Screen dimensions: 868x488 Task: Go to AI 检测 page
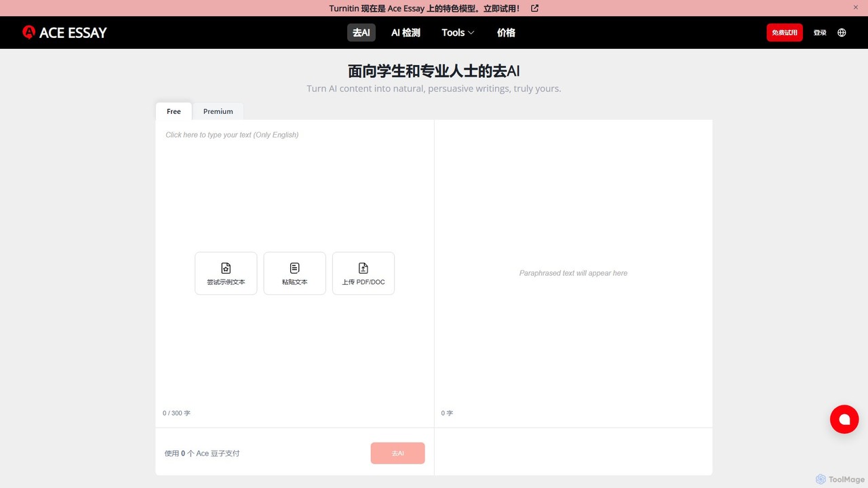406,33
